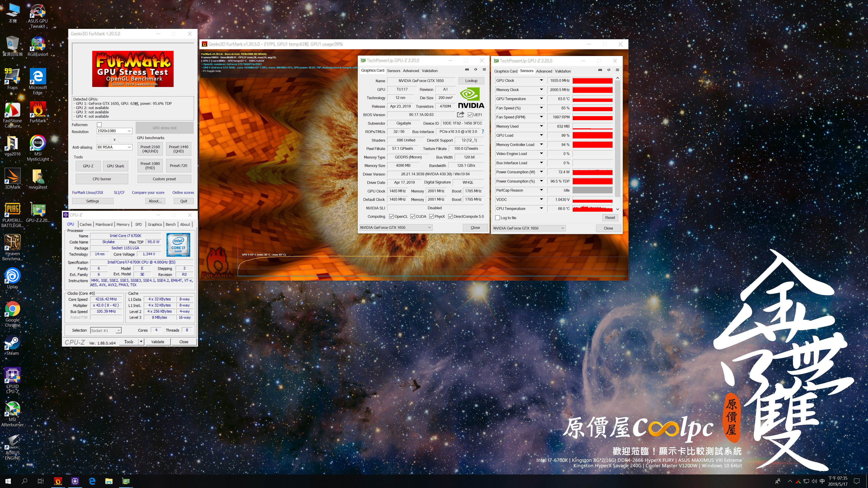
Task: Open 3DMark desktop icon
Action: click(12, 179)
